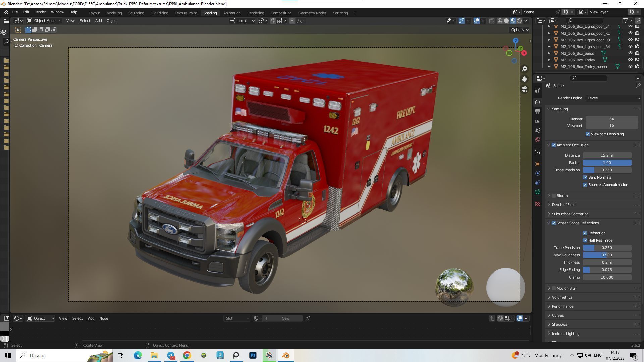Open the Render Engine Eevee dropdown
The image size is (644, 362).
point(613,98)
